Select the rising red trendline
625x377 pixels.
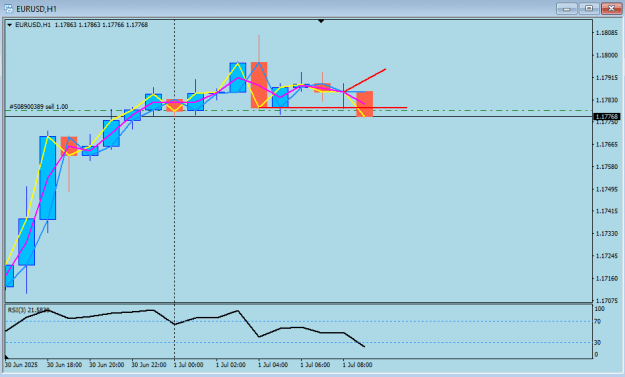[365, 80]
